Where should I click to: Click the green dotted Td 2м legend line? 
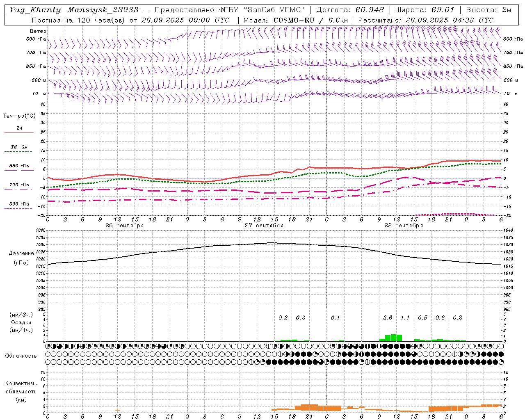tap(19, 151)
